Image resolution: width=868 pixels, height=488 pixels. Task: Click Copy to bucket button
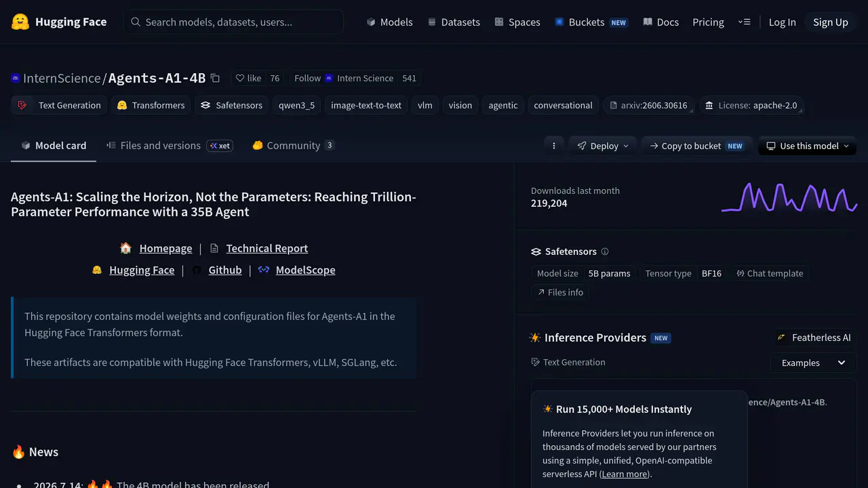point(696,146)
